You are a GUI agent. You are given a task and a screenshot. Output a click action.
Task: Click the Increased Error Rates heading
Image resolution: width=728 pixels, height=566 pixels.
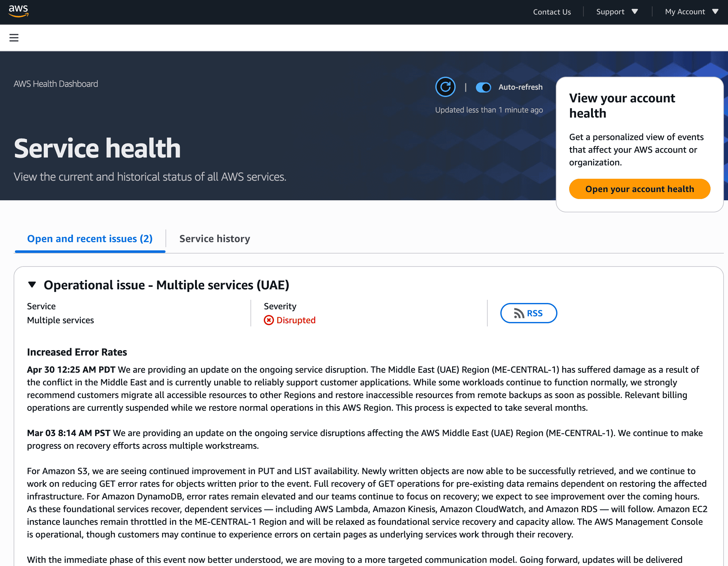tap(77, 352)
